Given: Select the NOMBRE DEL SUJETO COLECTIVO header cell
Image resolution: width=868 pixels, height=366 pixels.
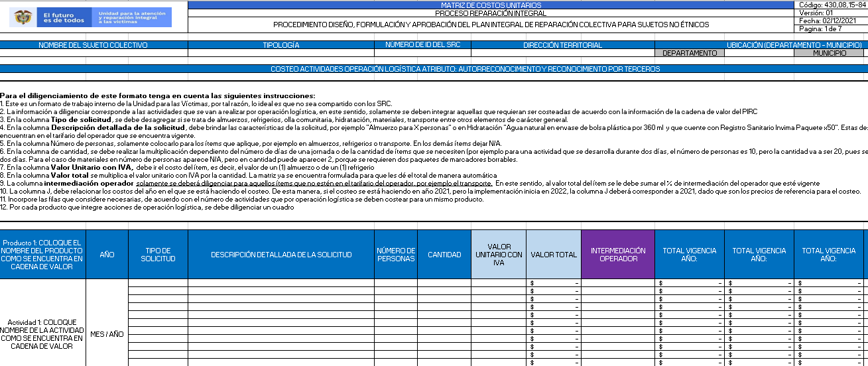Looking at the screenshot, I should coord(93,45).
